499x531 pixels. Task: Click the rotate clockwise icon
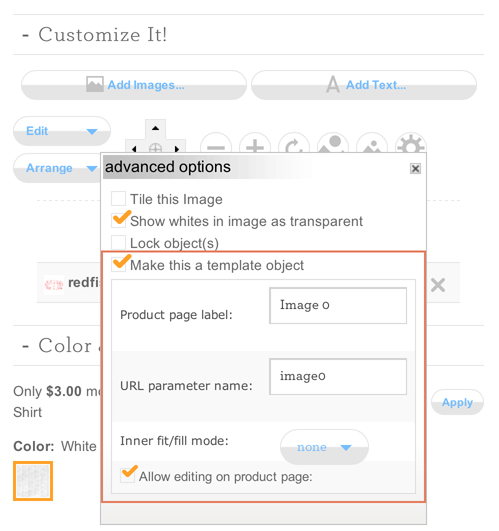(294, 144)
